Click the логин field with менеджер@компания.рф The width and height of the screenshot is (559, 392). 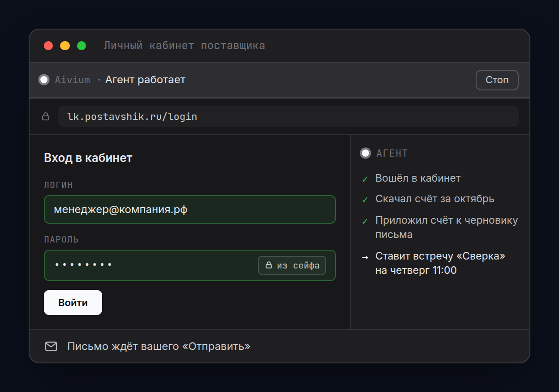pos(190,209)
